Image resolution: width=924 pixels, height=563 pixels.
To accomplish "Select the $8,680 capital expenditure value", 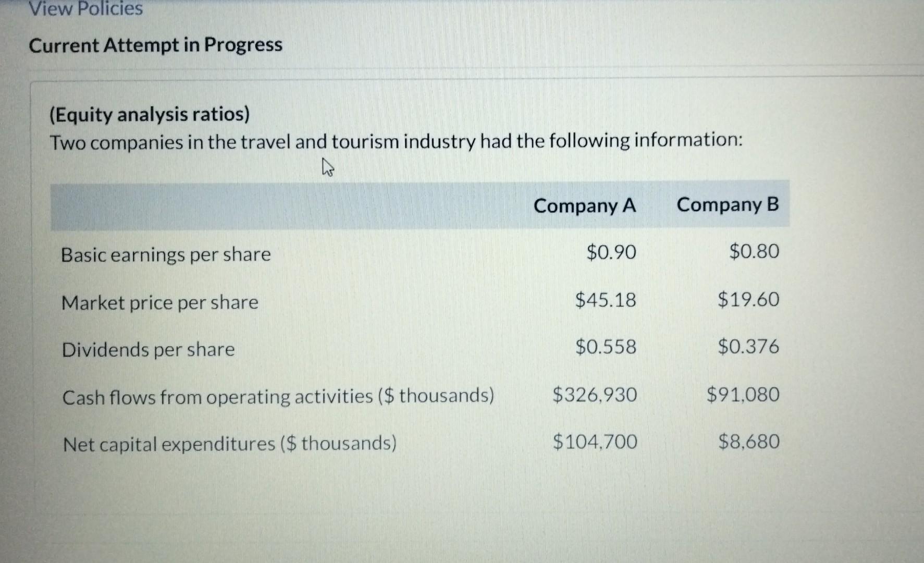I will point(749,441).
